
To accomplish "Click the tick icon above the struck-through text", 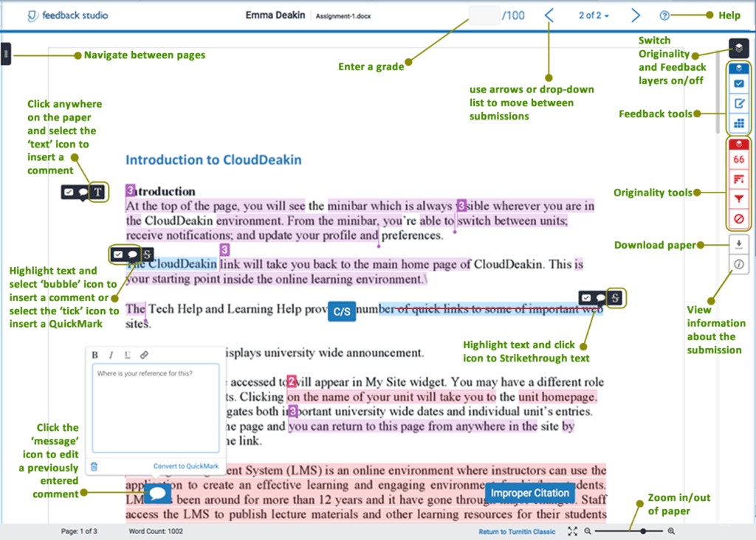I will (585, 298).
